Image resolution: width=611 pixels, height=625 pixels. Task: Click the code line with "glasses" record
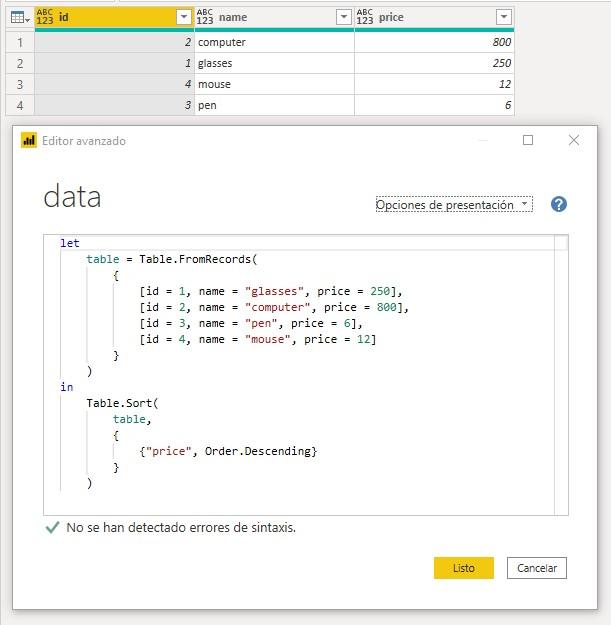click(x=271, y=291)
